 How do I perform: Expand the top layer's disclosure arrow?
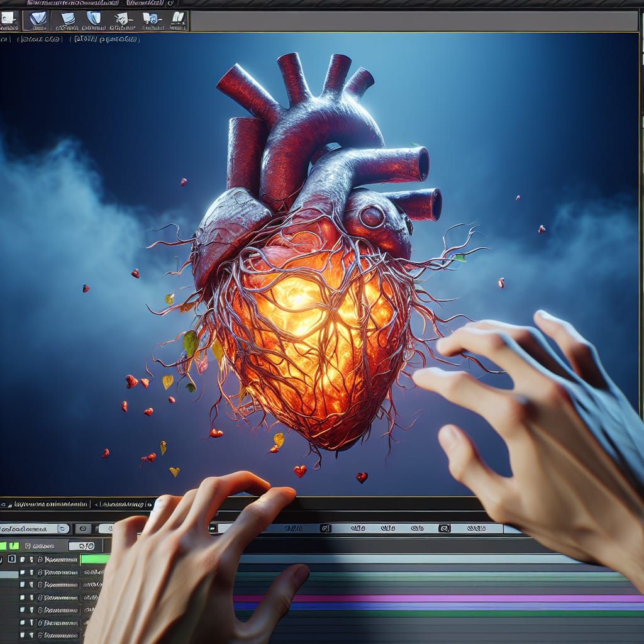point(40,560)
